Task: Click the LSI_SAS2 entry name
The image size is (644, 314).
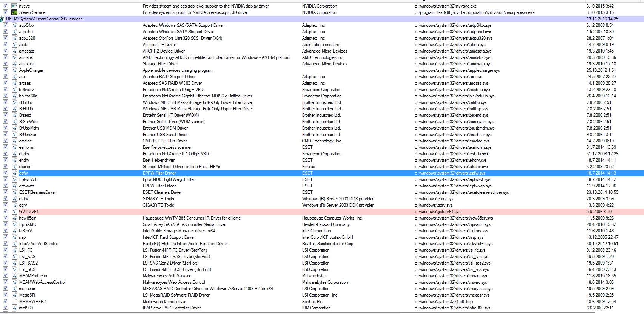Action: click(x=28, y=263)
